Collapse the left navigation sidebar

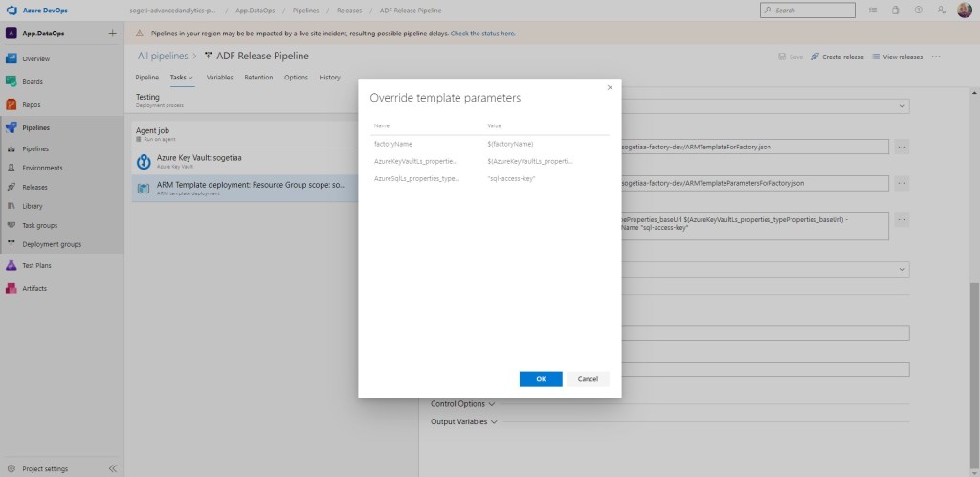[112, 468]
